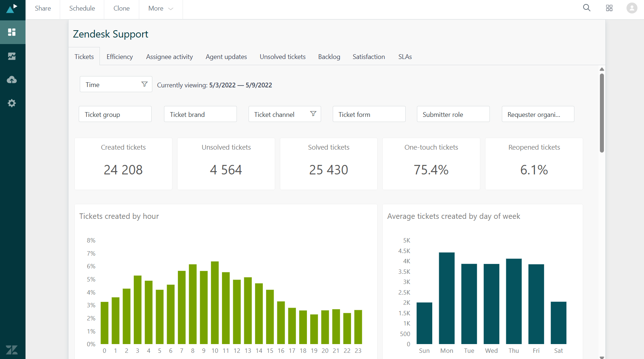
Task: Open the user profile avatar
Action: click(x=632, y=8)
